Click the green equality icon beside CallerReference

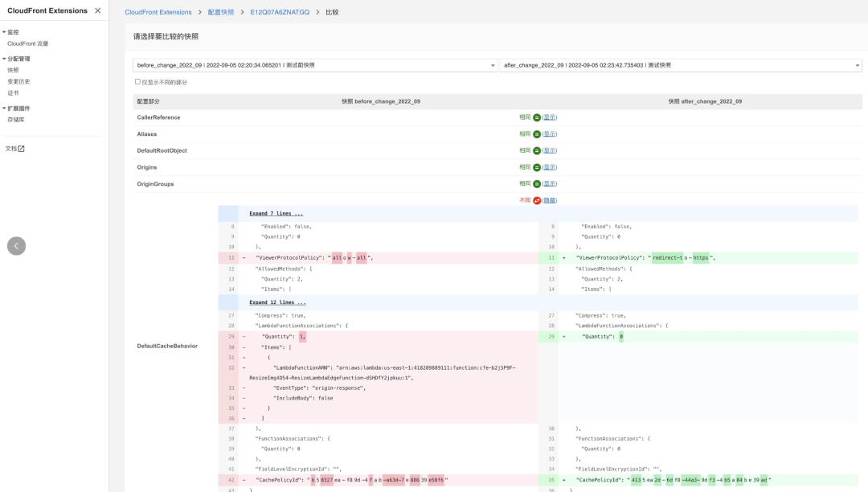point(536,117)
